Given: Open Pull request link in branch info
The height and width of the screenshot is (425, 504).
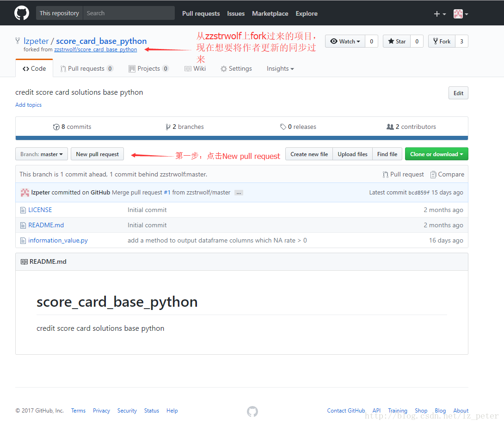Looking at the screenshot, I should pyautogui.click(x=403, y=175).
